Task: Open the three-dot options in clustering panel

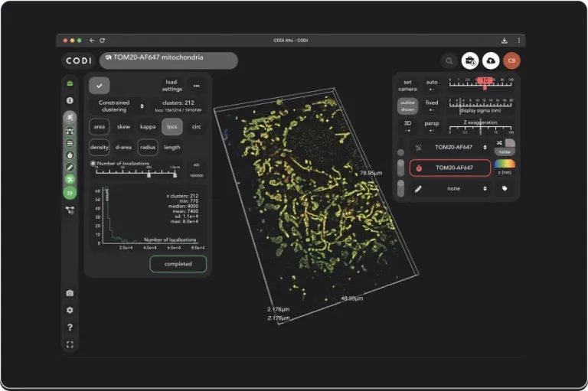Action: [x=197, y=86]
